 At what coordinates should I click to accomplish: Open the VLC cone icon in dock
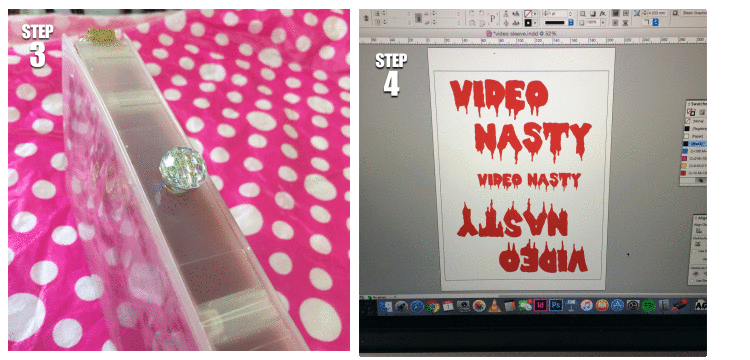495,305
